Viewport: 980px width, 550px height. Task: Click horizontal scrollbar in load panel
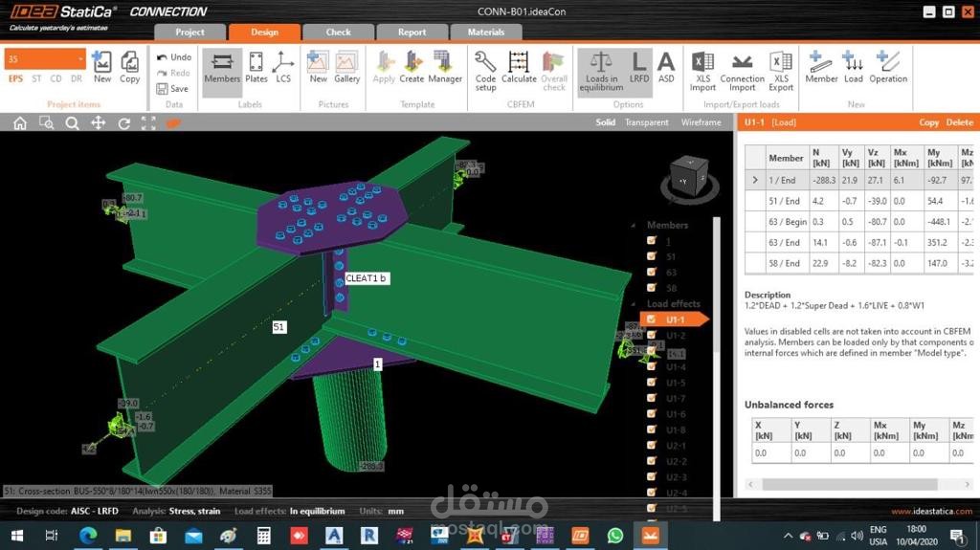coord(850,484)
